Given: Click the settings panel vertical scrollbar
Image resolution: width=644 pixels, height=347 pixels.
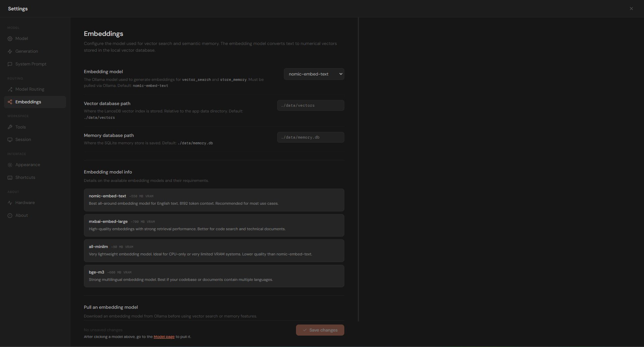Looking at the screenshot, I should pos(358,169).
